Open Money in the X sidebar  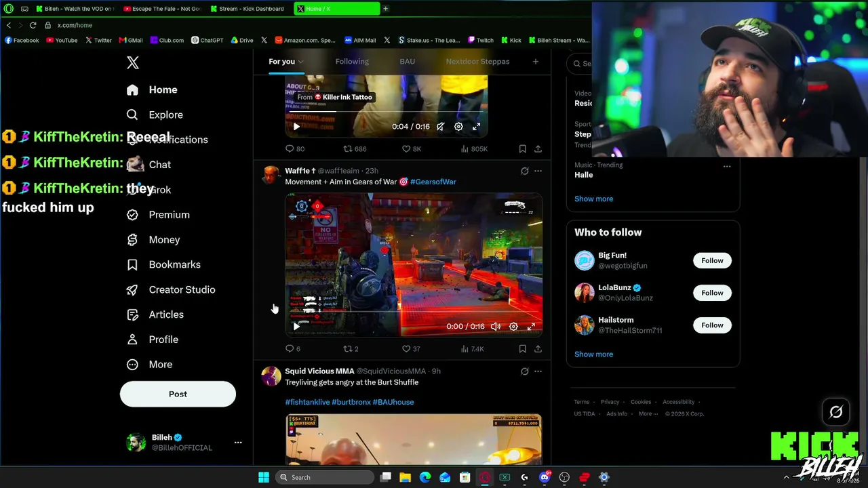(x=153, y=239)
